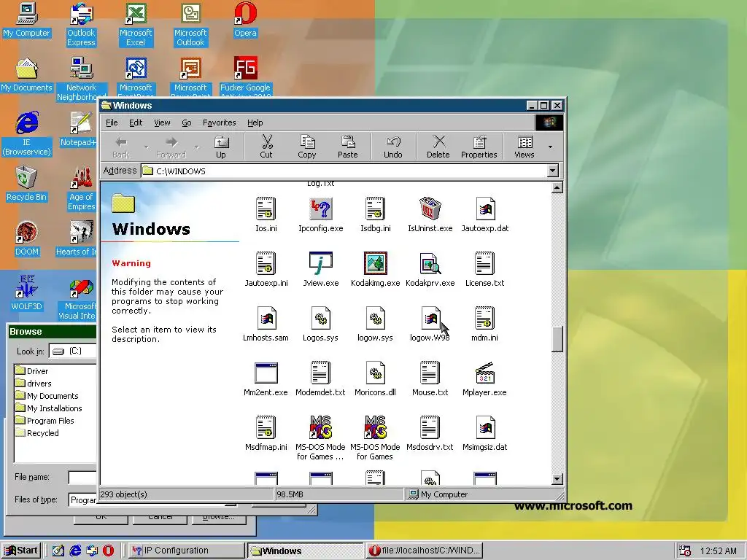Open the View menu
This screenshot has height=560, width=747.
click(x=162, y=122)
